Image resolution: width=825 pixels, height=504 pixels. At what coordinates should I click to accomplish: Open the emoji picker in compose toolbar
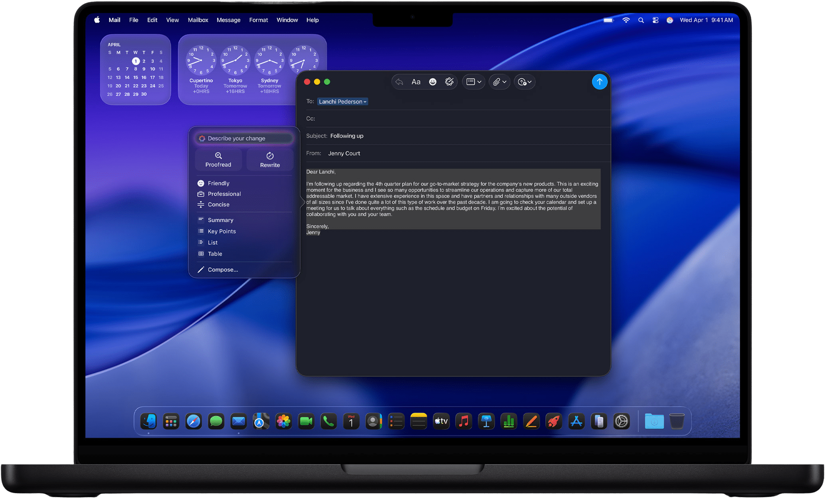[x=432, y=82]
